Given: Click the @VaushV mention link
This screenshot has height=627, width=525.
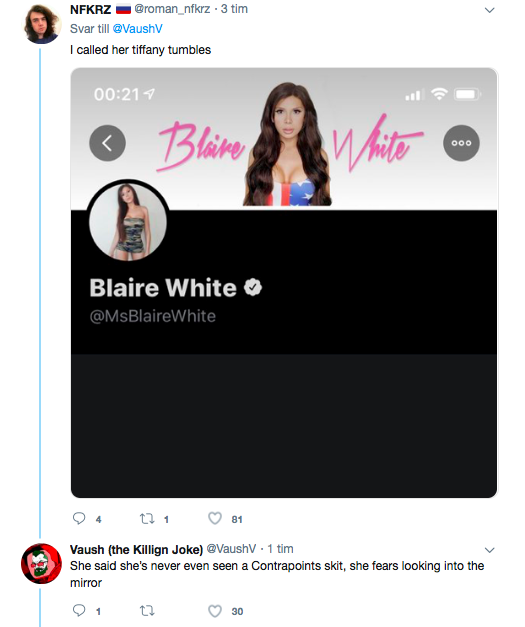Looking at the screenshot, I should click(x=138, y=29).
